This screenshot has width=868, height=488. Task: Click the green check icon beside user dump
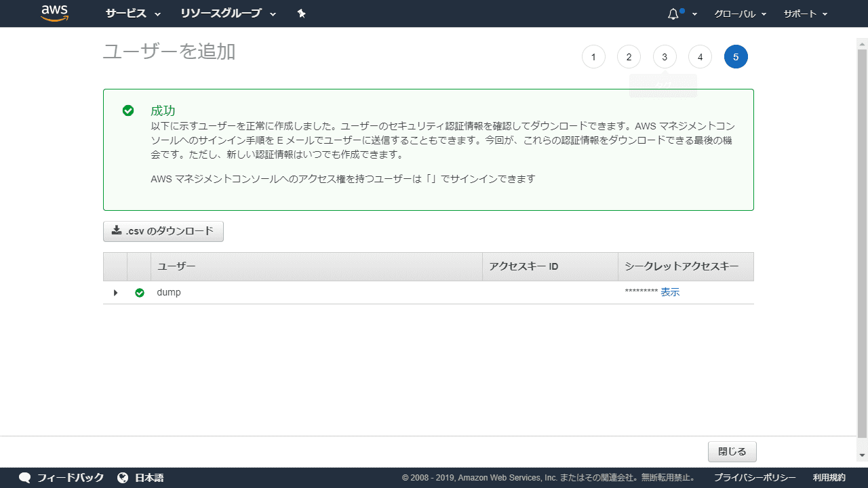(140, 292)
